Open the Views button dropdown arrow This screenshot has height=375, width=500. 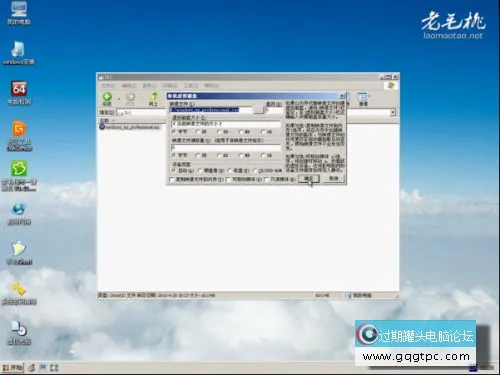370,97
